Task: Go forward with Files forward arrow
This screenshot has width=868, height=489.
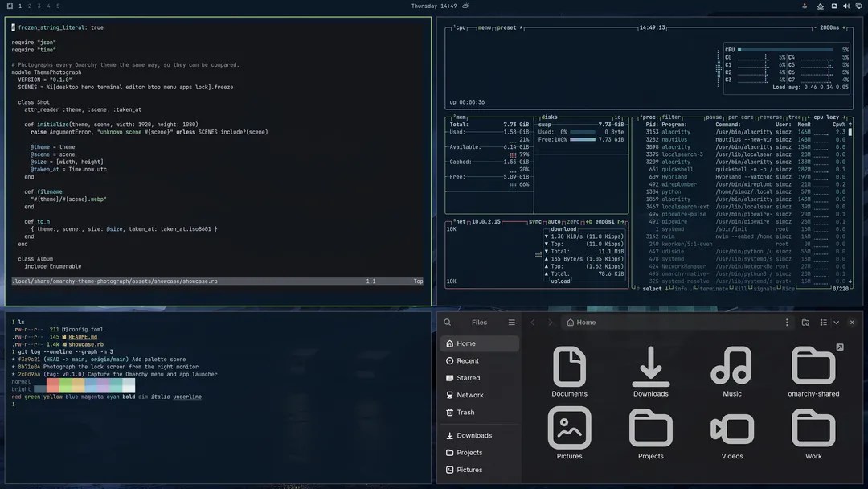Action: [x=551, y=323]
